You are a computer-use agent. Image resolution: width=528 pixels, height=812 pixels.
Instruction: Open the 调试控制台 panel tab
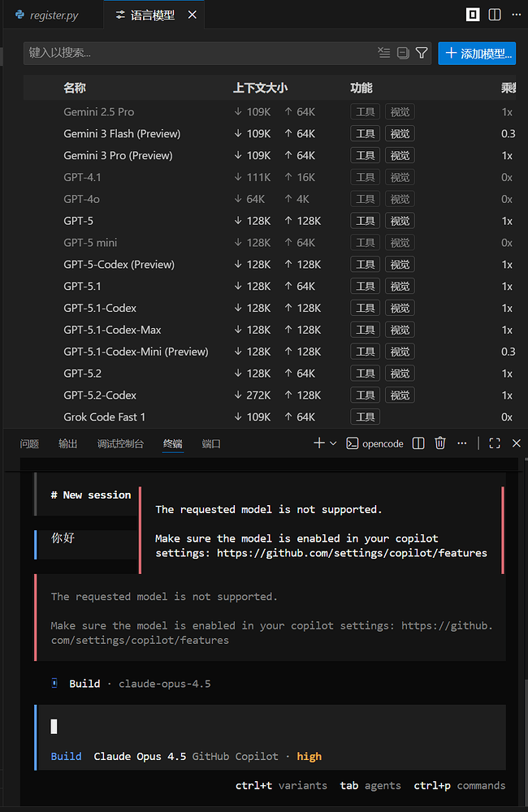tap(120, 444)
